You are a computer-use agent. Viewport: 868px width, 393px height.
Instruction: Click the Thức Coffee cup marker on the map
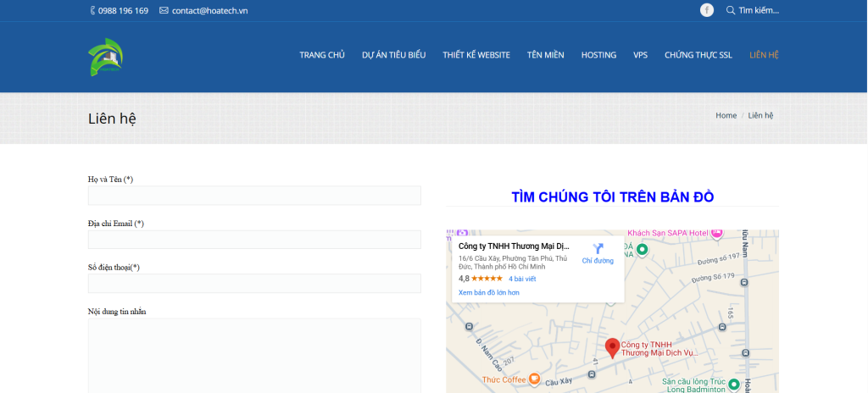tap(534, 379)
